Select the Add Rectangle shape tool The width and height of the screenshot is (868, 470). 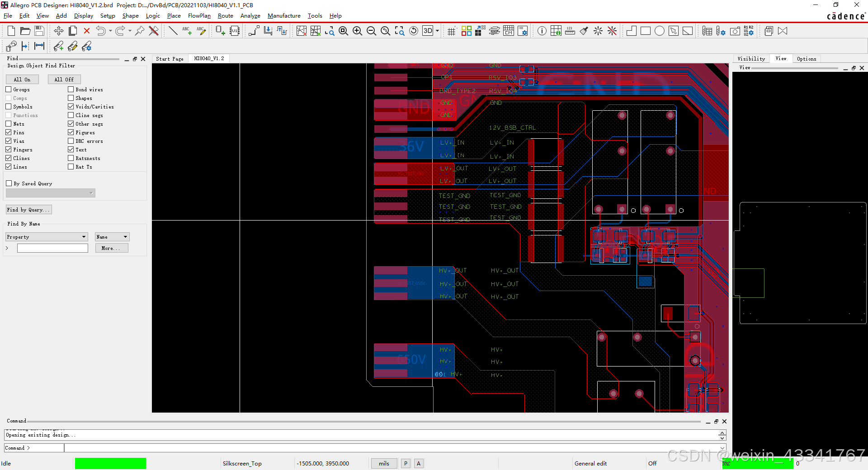tap(646, 31)
